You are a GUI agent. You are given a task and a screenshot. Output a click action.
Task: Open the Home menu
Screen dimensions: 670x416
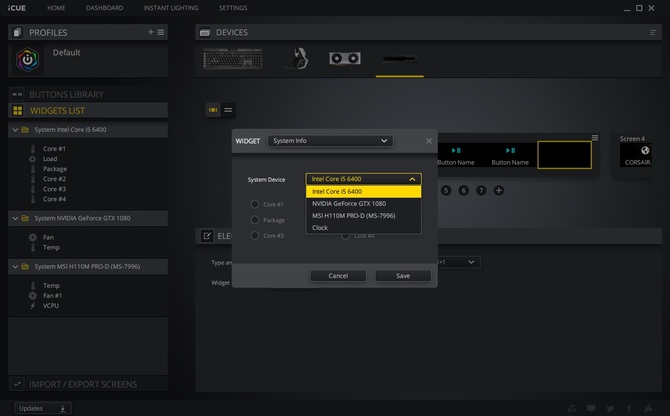pos(56,8)
